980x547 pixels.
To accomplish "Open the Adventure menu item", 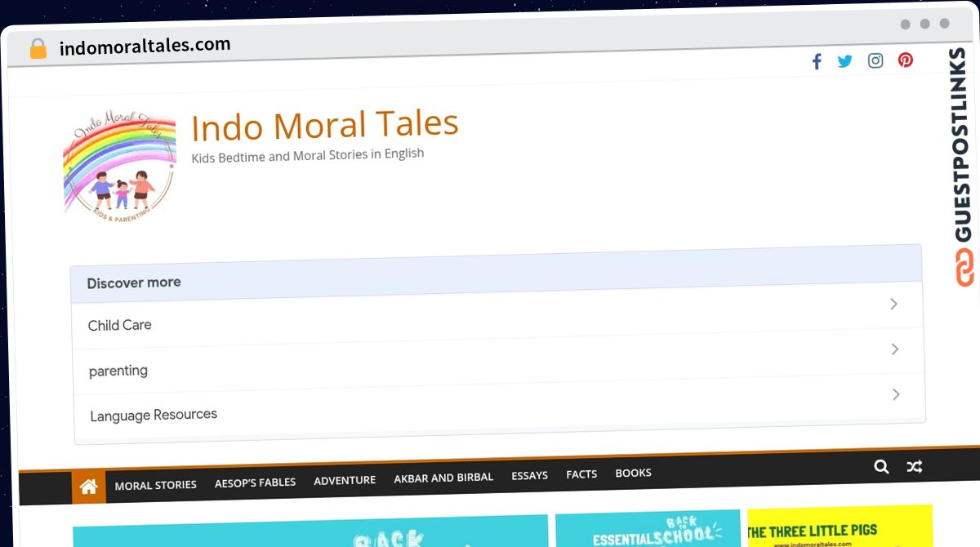I will [345, 480].
